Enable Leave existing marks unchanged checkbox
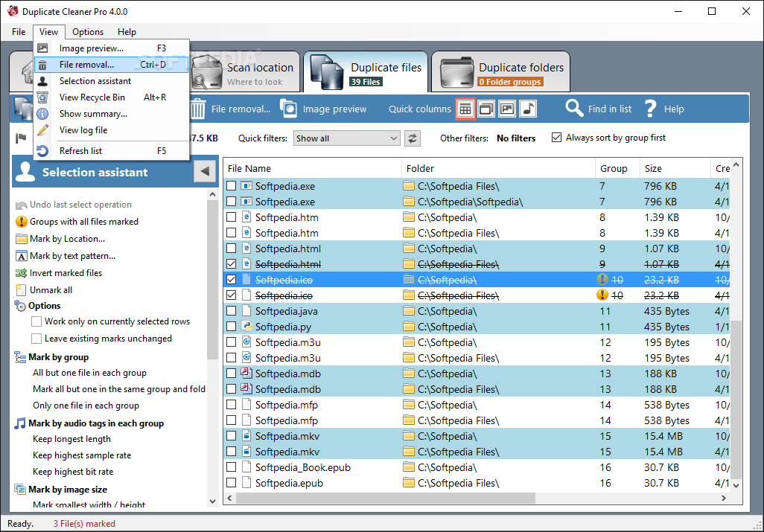The height and width of the screenshot is (532, 764). [x=36, y=339]
